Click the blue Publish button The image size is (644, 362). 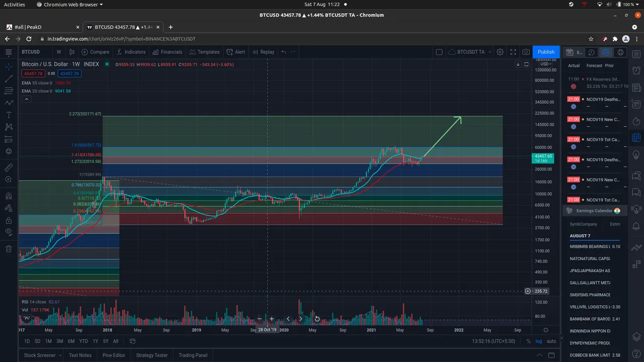point(546,52)
